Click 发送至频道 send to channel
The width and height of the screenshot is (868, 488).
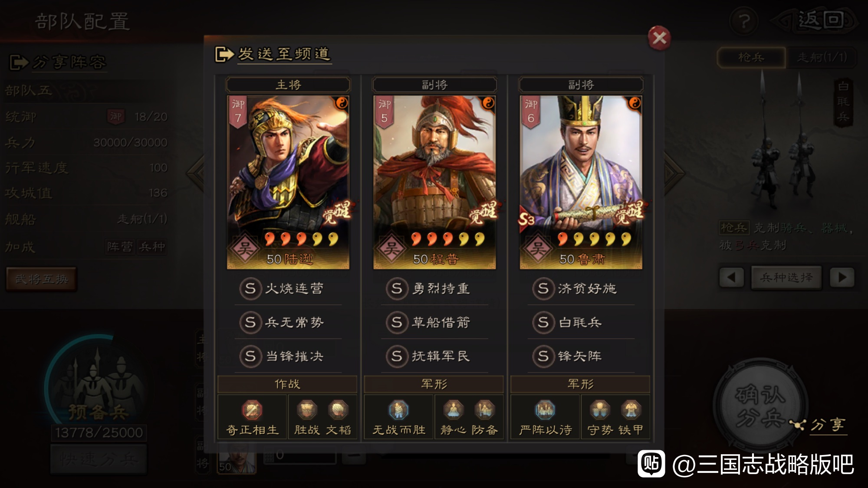[x=273, y=54]
